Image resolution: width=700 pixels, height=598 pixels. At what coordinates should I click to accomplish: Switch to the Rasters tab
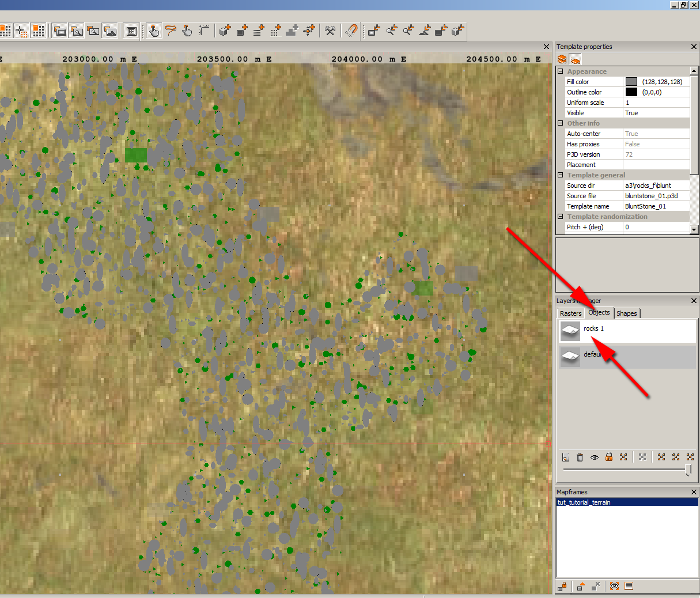(570, 313)
